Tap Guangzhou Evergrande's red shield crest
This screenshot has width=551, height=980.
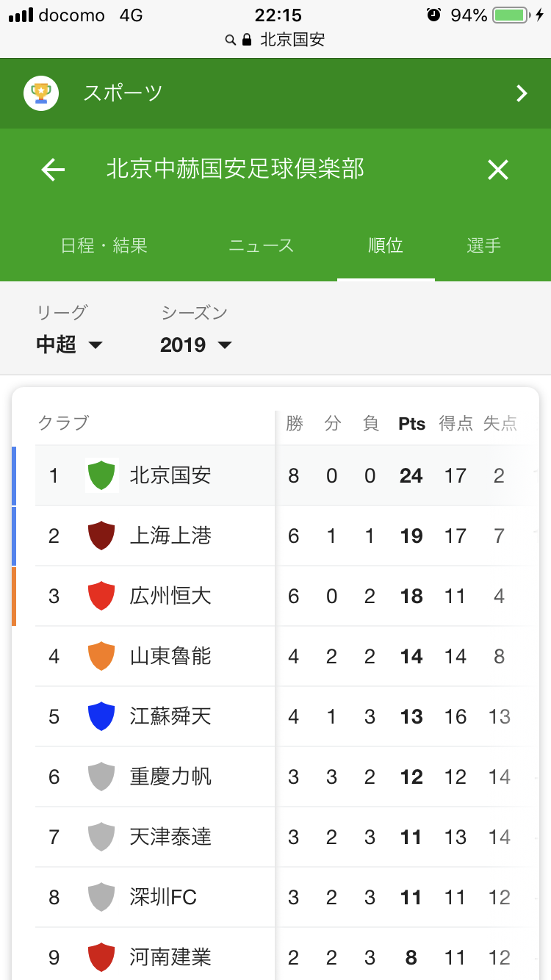coord(101,595)
